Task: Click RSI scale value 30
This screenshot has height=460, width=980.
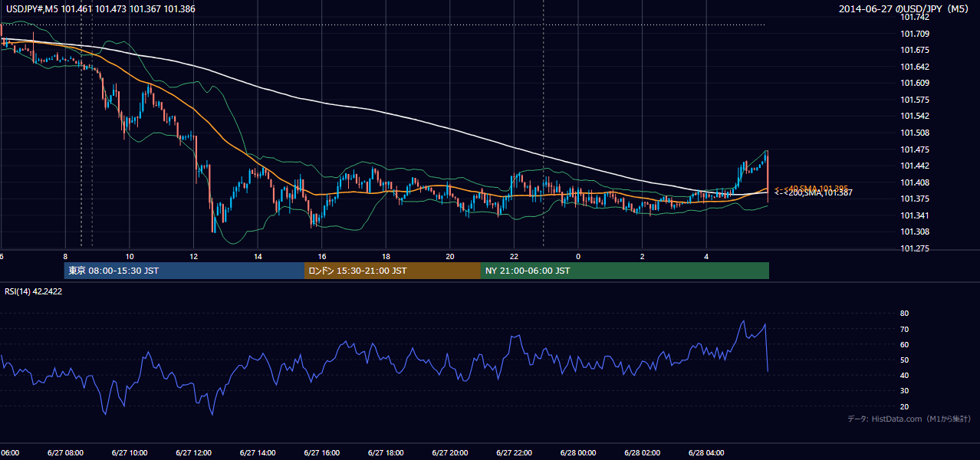Action: tap(905, 391)
